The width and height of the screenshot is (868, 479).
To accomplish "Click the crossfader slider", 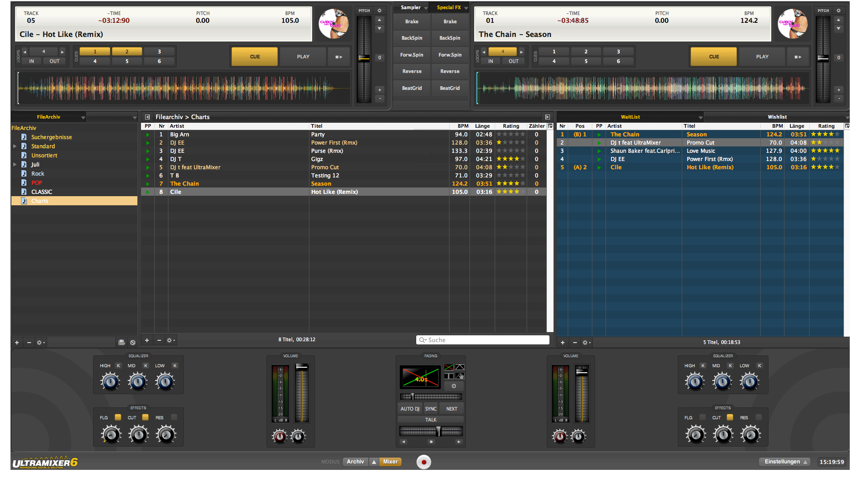I will 431,431.
